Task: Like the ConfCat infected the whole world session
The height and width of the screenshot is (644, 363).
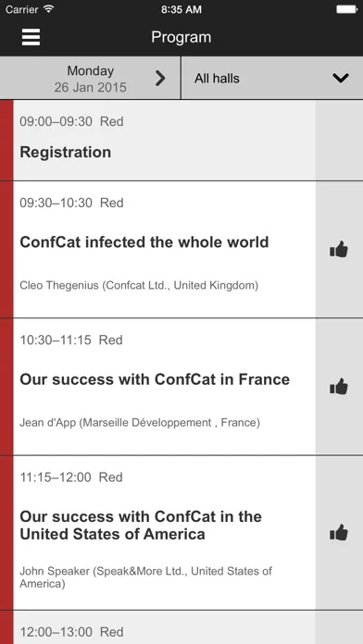Action: [339, 249]
